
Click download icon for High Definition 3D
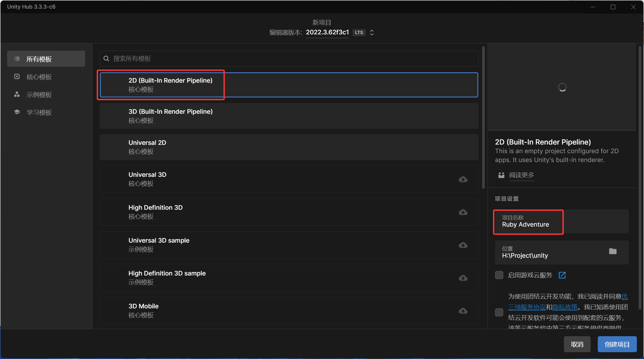463,212
